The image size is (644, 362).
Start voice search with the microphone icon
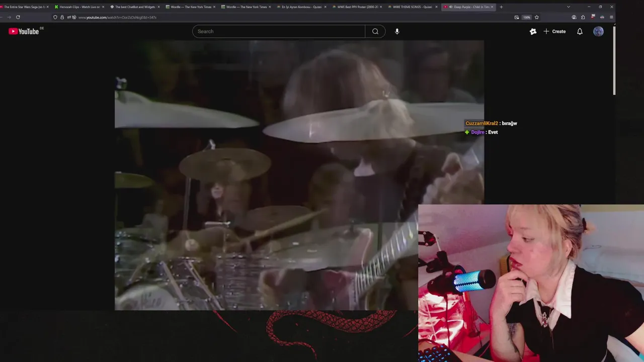(x=397, y=31)
